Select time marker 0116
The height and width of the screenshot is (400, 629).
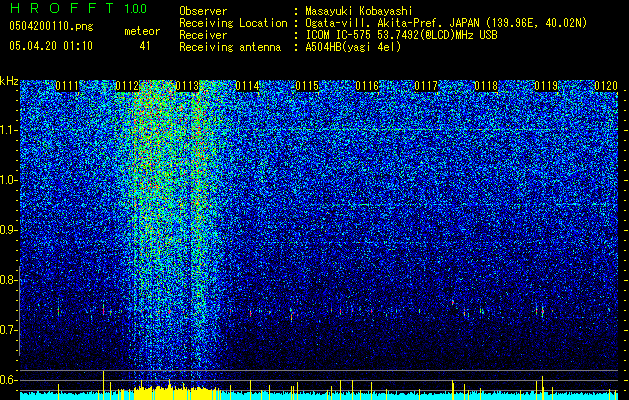[x=367, y=86]
